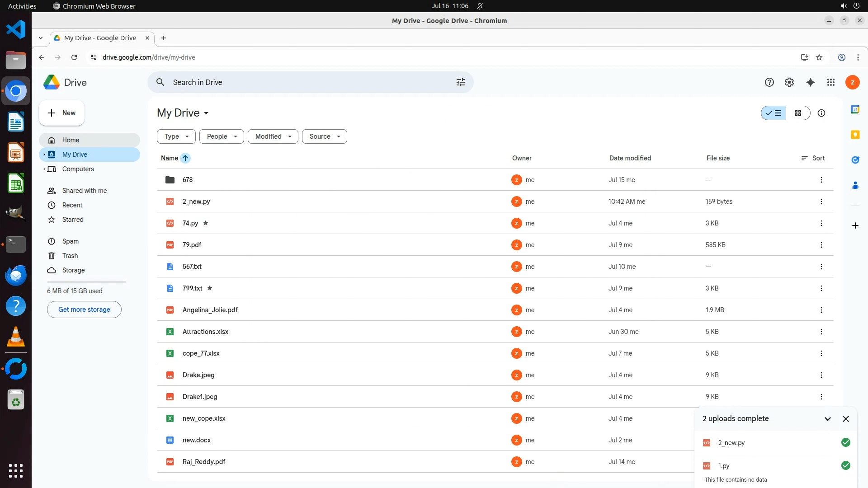Click Get more storage
This screenshot has height=488, width=868.
84,310
